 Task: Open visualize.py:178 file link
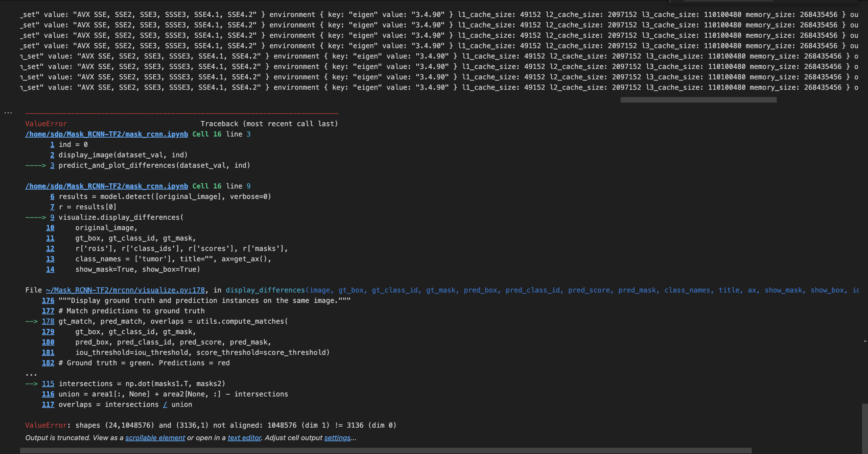point(125,290)
